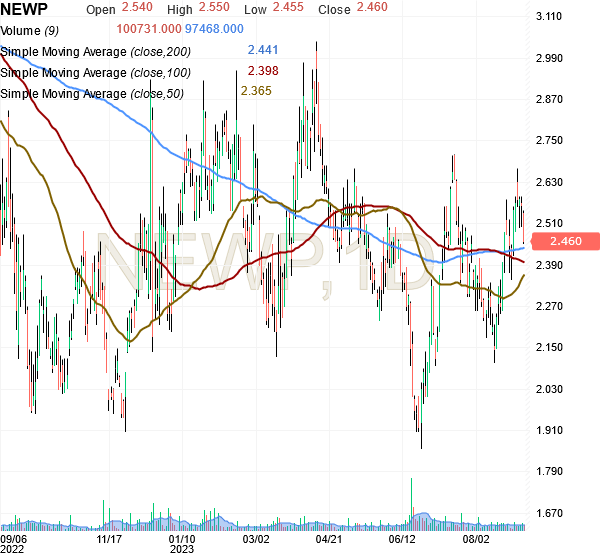Click the red volume value 100731.000
The height and width of the screenshot is (558, 600).
point(149,29)
